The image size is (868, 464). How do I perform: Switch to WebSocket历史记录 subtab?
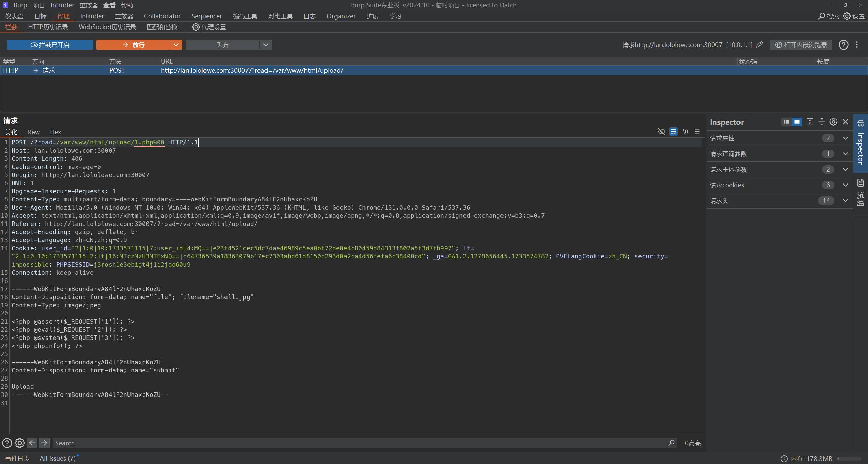107,27
